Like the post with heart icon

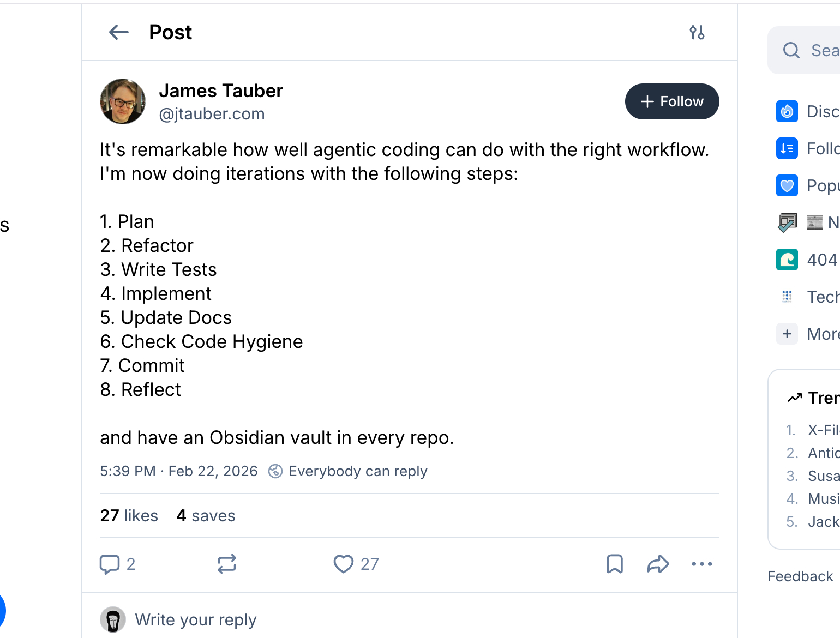pos(344,564)
